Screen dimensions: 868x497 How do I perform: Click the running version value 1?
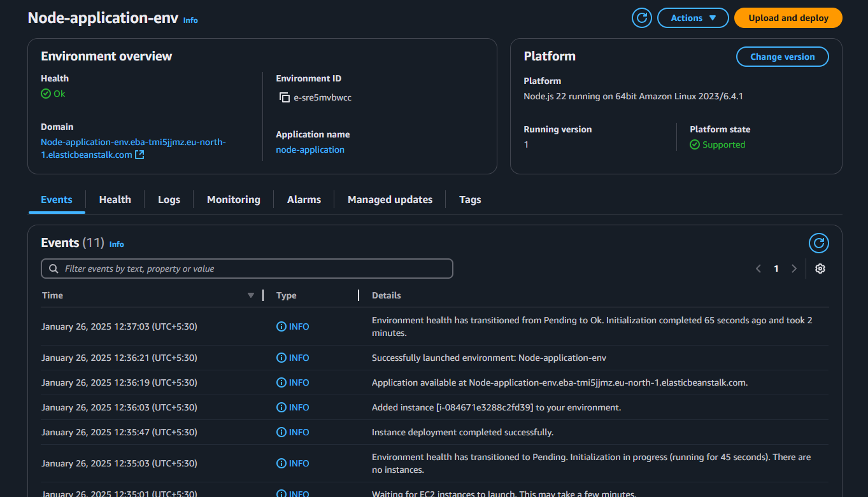526,144
